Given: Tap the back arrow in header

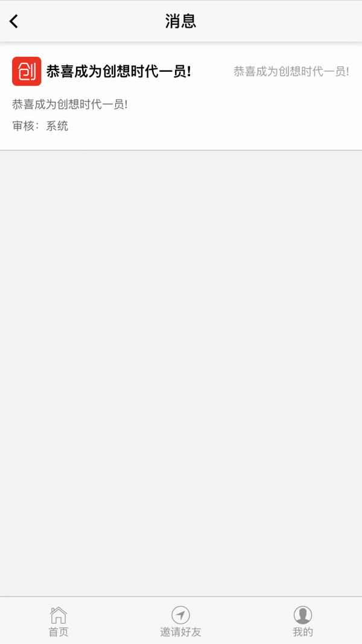Looking at the screenshot, I should pos(14,21).
